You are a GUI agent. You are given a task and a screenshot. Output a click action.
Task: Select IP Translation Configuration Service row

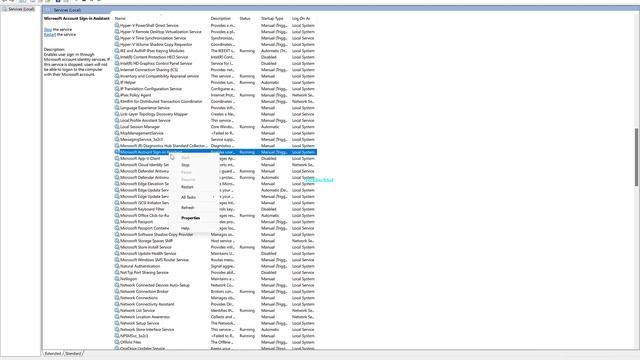(x=216, y=89)
